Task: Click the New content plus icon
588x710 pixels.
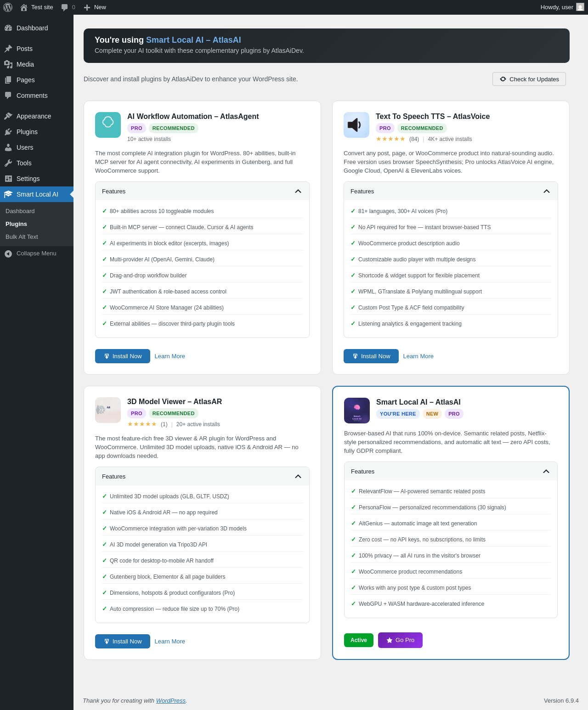Action: (x=87, y=7)
